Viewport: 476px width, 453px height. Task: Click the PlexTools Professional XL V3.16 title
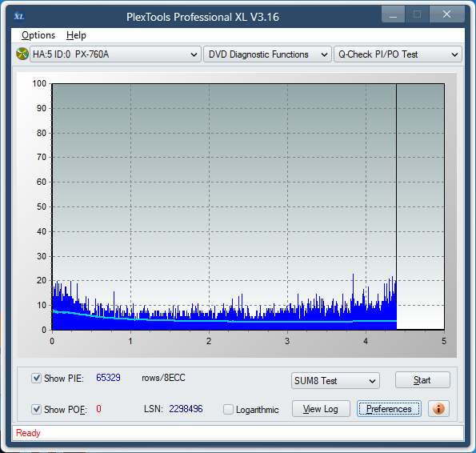click(202, 17)
